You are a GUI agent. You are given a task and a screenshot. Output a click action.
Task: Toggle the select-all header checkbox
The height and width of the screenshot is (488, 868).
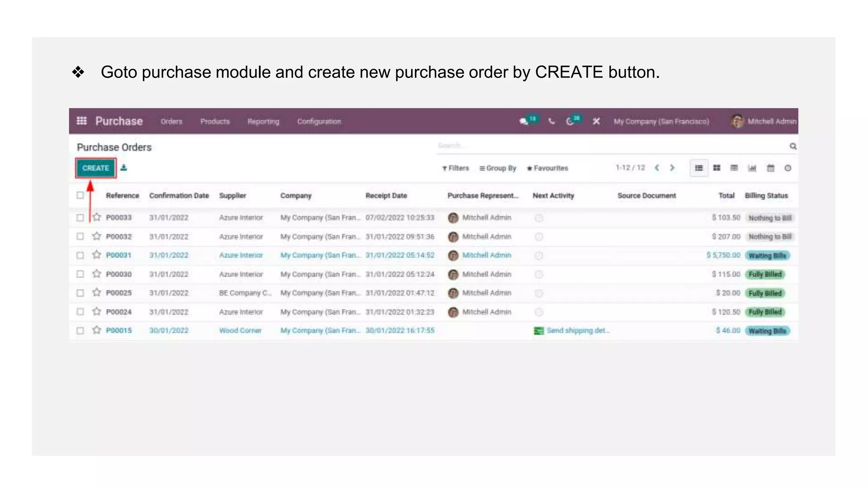tap(80, 195)
